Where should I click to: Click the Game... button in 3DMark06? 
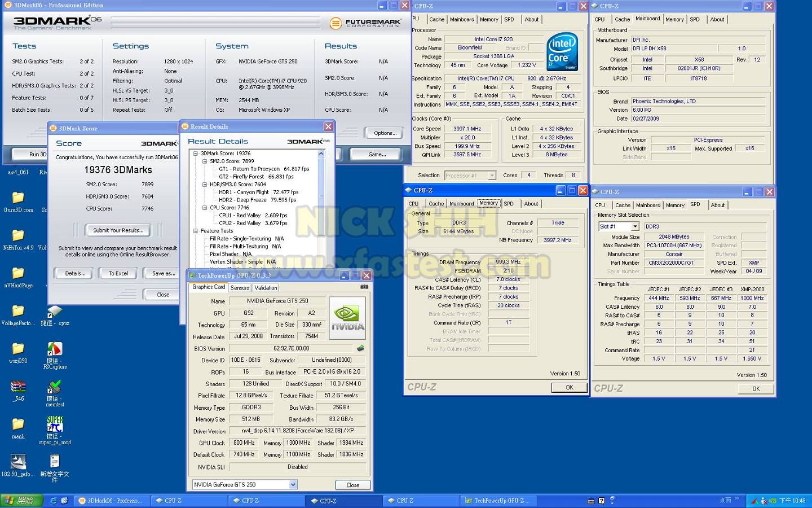pyautogui.click(x=377, y=154)
